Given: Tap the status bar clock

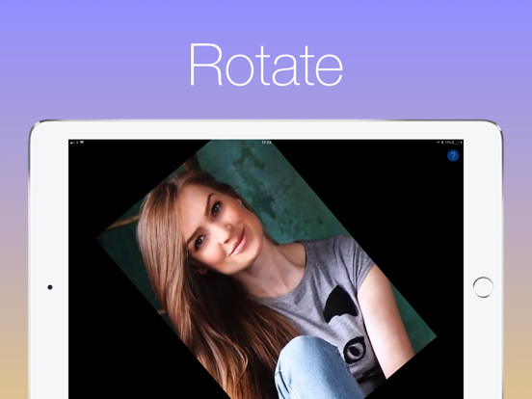Looking at the screenshot, I should (x=266, y=143).
